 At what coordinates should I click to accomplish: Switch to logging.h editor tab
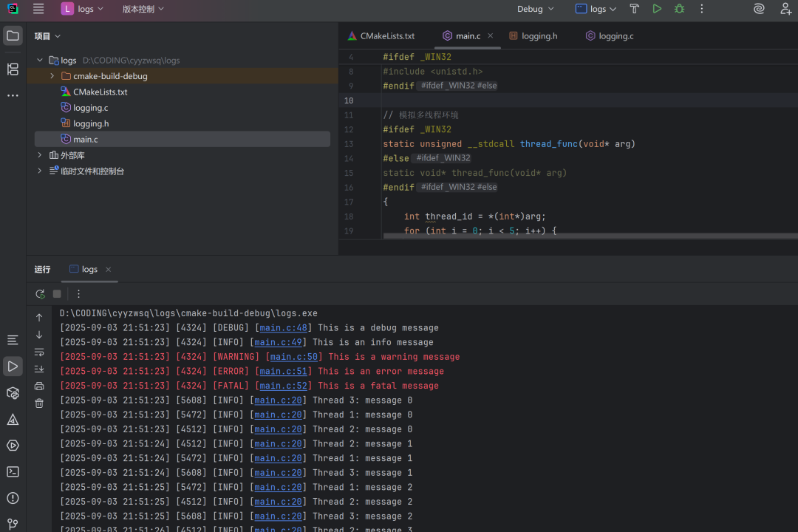533,36
